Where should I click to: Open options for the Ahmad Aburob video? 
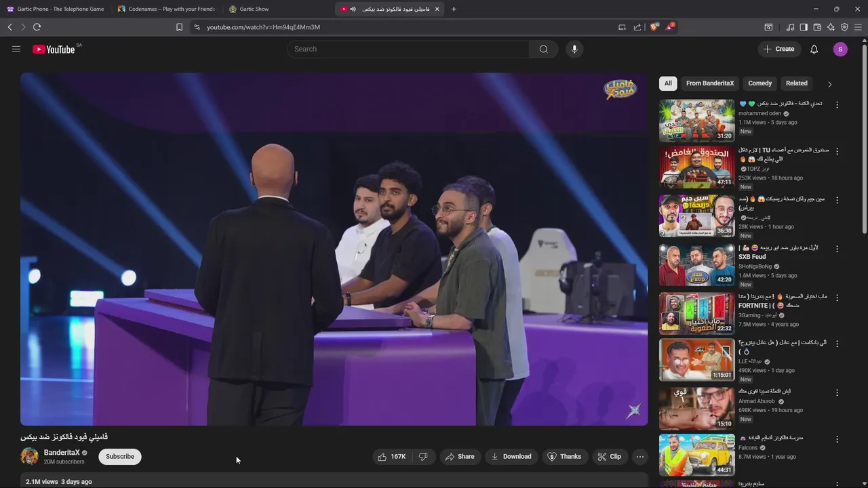coord(837,392)
